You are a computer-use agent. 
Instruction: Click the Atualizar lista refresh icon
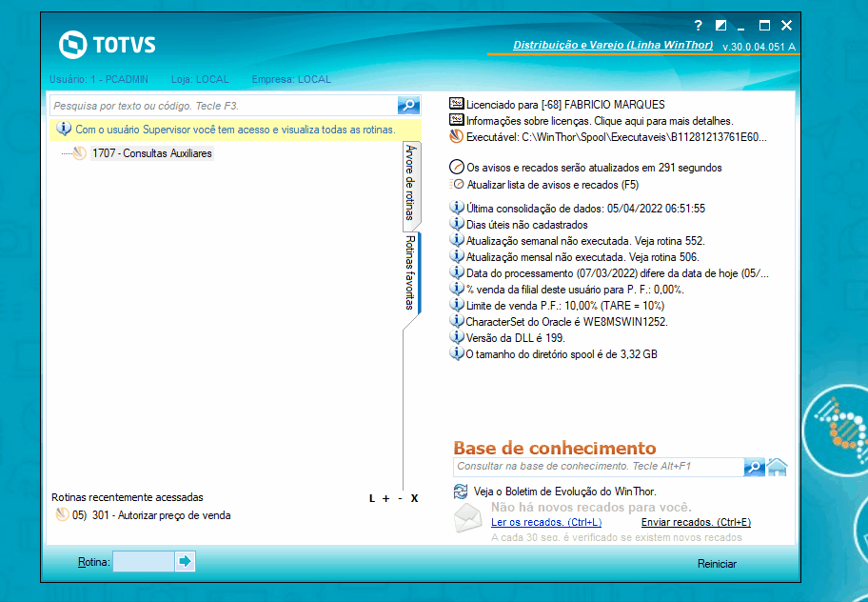point(457,185)
